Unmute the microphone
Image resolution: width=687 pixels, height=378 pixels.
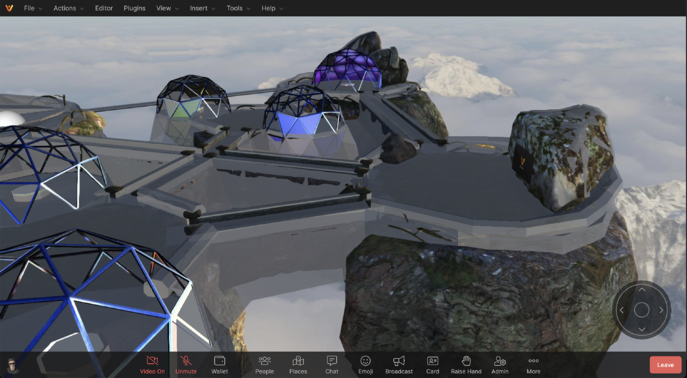[x=186, y=365]
